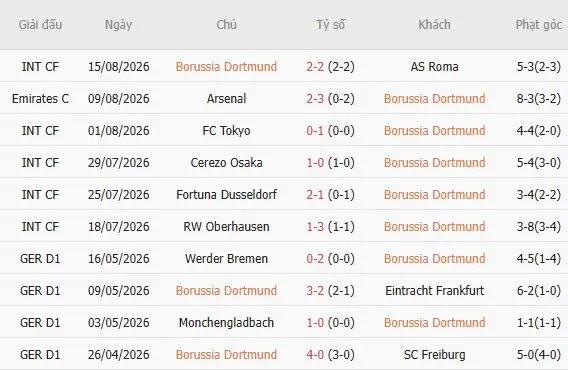Click AS Roma team name
Screen dimensions: 568x371
tap(434, 67)
